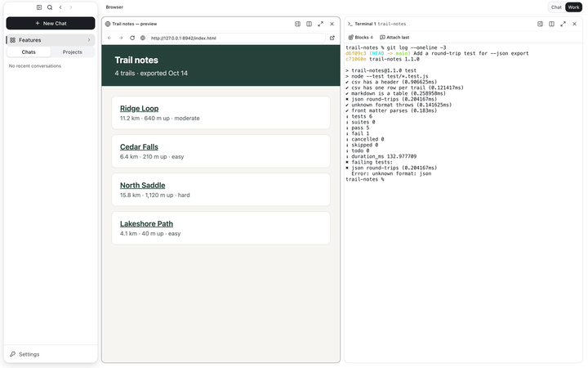
Task: Click the Trail notes page heading
Action: click(x=136, y=60)
